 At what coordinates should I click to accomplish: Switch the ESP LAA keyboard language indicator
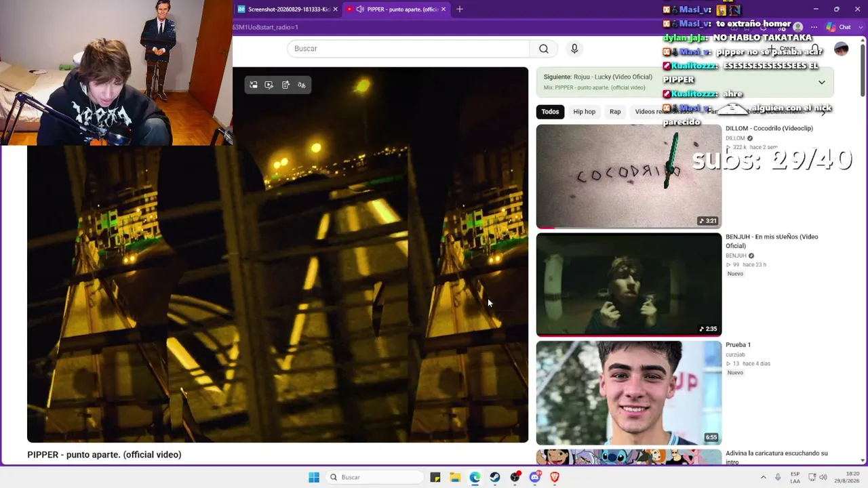tap(795, 477)
